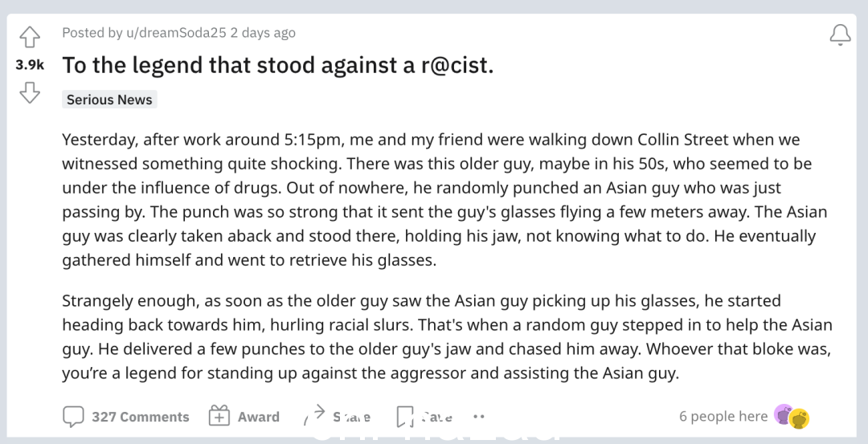Image resolution: width=868 pixels, height=444 pixels.
Task: Open the comments speech bubble icon
Action: 73,417
